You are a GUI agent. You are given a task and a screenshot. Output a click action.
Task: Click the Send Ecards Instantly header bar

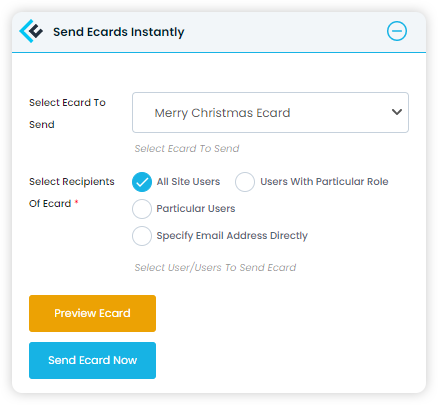click(x=219, y=32)
